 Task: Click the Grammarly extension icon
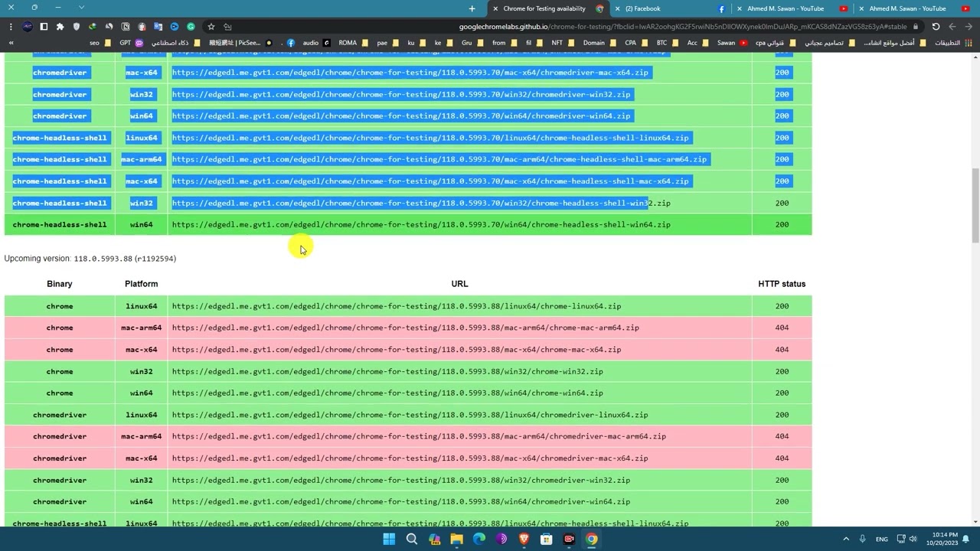click(x=191, y=26)
